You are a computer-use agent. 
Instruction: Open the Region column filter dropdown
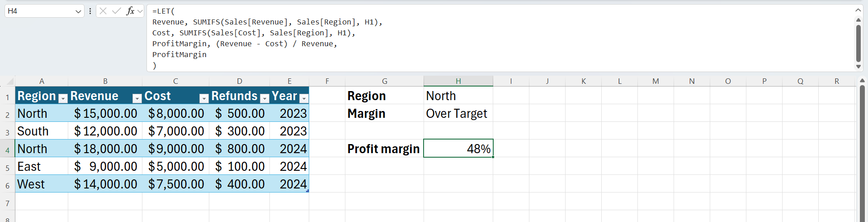pyautogui.click(x=63, y=98)
